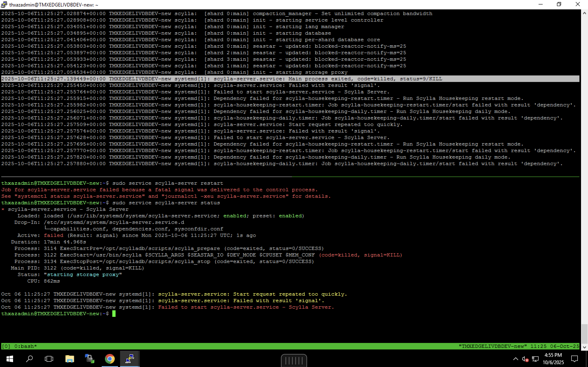Click the terminal scrollbar down arrow
This screenshot has width=588, height=367.
(584, 347)
